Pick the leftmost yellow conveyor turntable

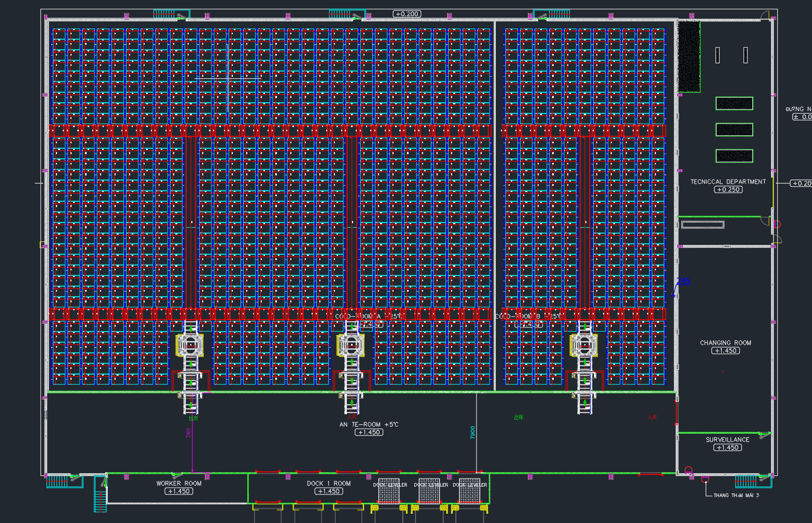(x=190, y=345)
